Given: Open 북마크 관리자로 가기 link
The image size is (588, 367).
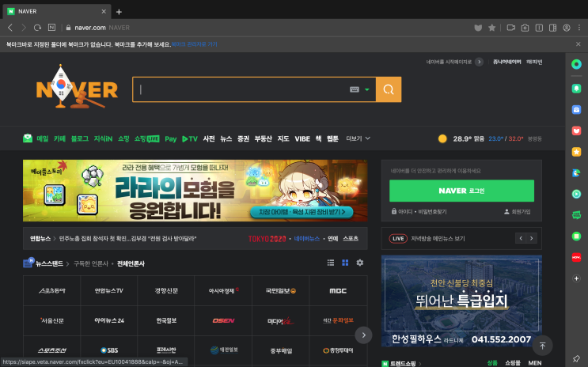Looking at the screenshot, I should click(x=194, y=44).
